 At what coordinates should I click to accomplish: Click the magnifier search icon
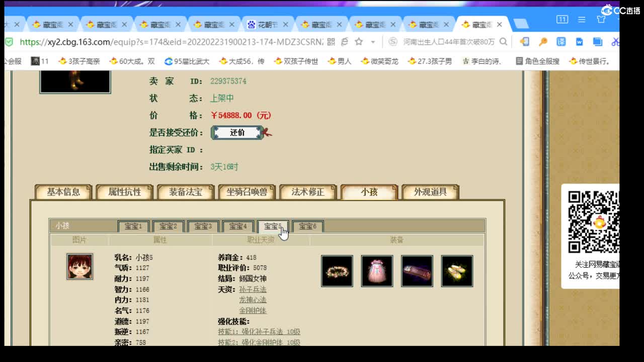[504, 42]
